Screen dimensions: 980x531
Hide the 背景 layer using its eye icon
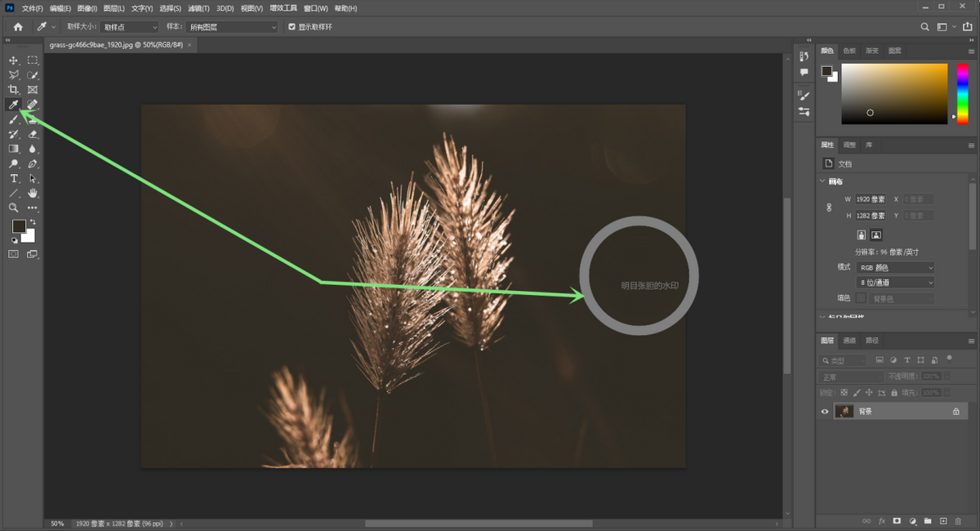(825, 412)
